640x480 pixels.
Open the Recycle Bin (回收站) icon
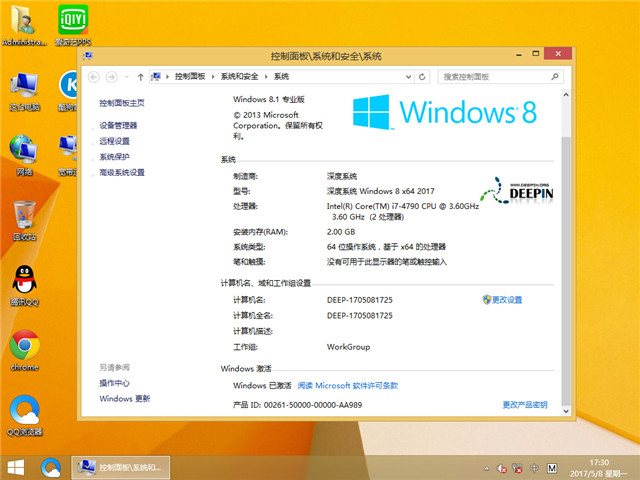click(24, 215)
